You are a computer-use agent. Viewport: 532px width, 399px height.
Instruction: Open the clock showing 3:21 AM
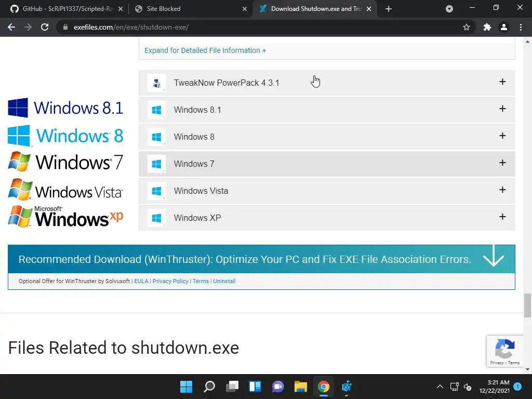pyautogui.click(x=495, y=387)
